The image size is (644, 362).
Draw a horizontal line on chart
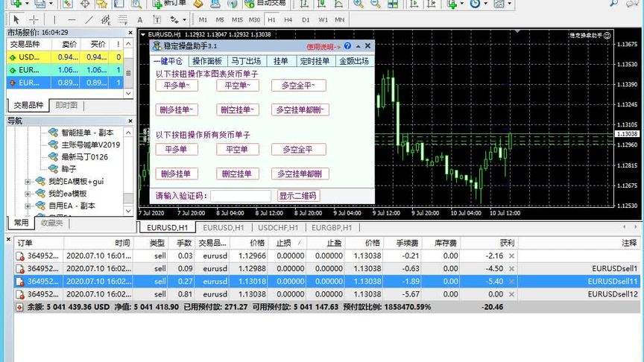72,19
